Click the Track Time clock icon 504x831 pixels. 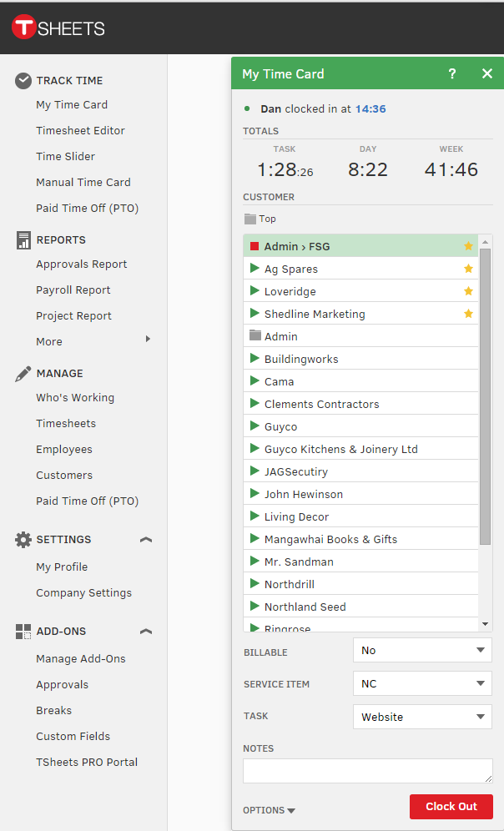click(23, 79)
